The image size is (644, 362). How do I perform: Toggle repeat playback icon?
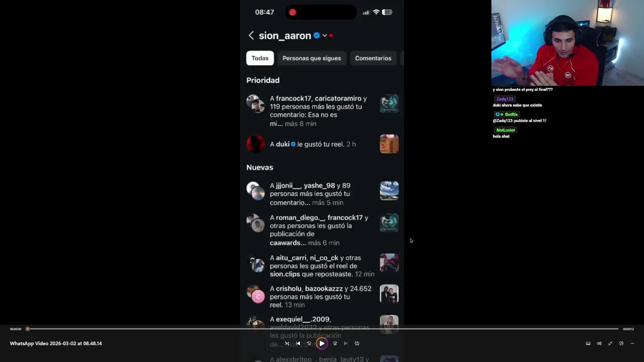pyautogui.click(x=357, y=343)
